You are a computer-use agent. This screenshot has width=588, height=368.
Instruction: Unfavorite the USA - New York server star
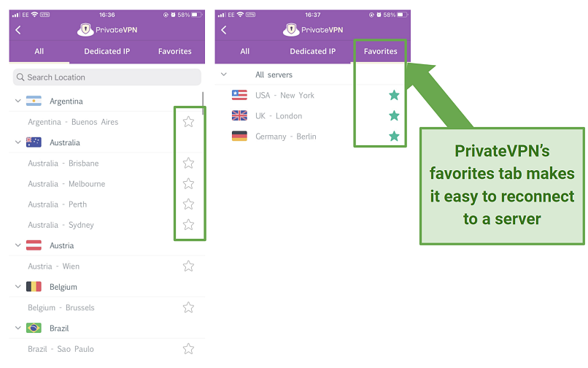(x=394, y=96)
